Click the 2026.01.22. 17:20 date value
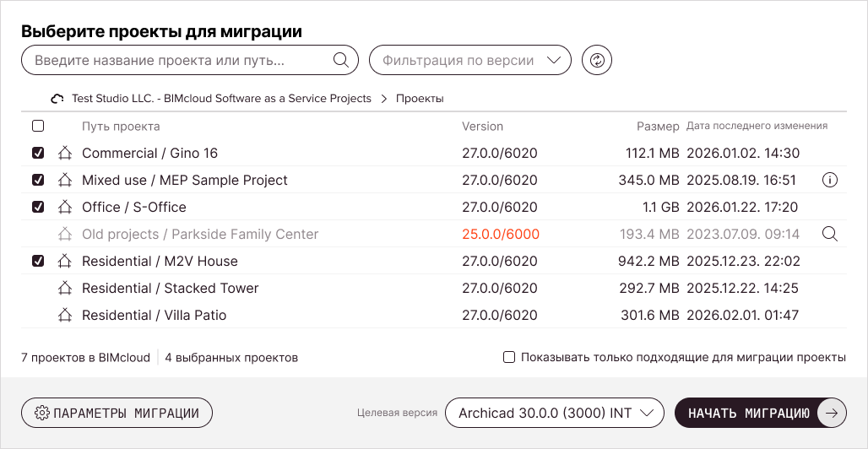Screen dimensions: 868x449 click(742, 207)
